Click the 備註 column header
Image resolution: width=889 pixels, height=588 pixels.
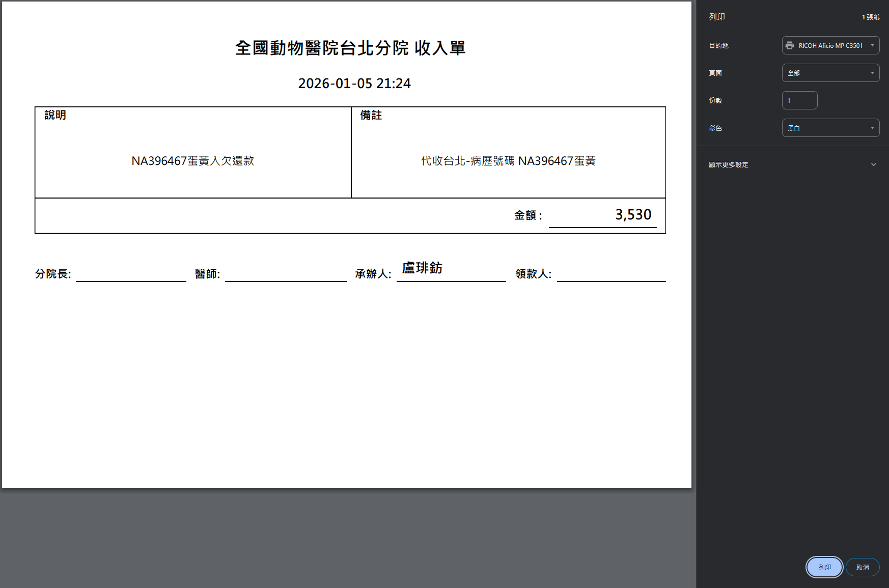371,116
